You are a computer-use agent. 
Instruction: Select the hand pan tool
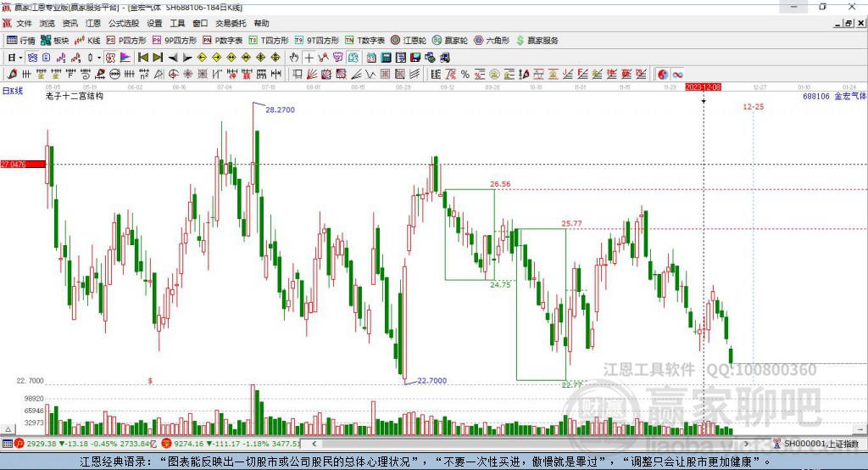pyautogui.click(x=294, y=58)
